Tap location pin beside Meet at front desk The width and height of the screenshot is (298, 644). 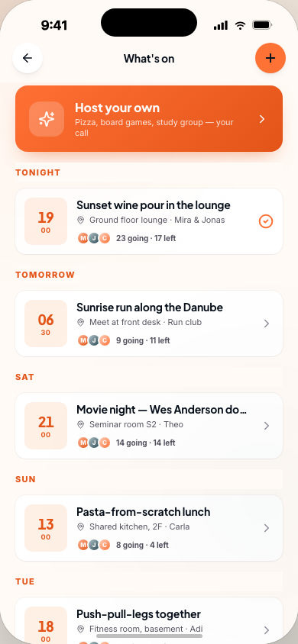(x=80, y=323)
